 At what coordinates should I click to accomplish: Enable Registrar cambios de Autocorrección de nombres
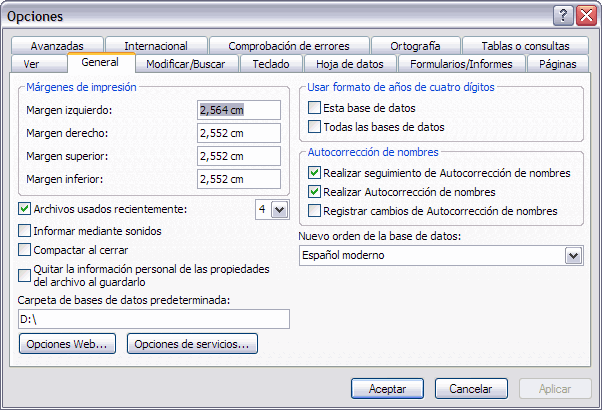[x=315, y=211]
